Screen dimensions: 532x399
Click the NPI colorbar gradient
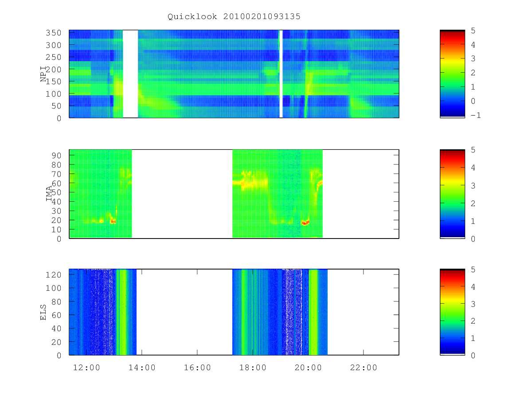point(452,74)
